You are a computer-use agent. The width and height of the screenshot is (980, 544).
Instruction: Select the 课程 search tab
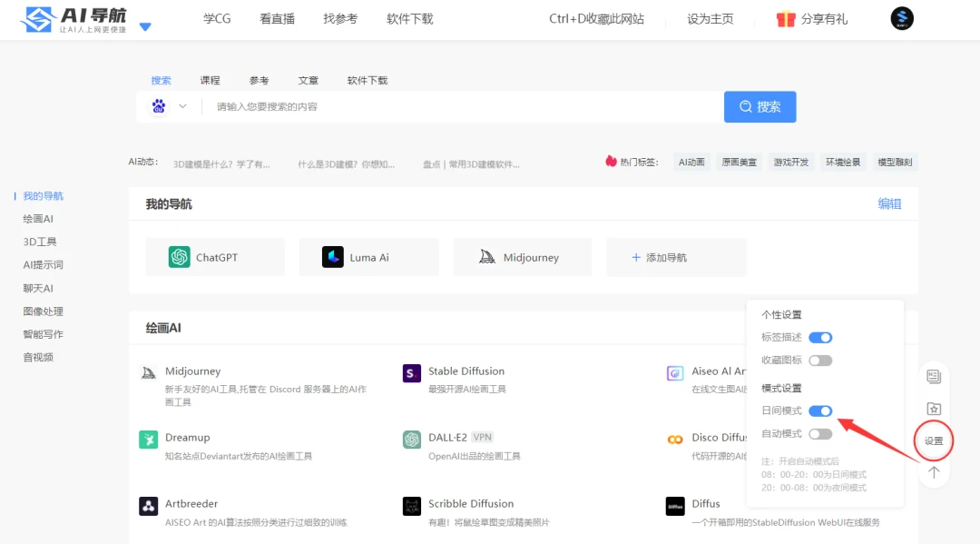click(x=210, y=80)
